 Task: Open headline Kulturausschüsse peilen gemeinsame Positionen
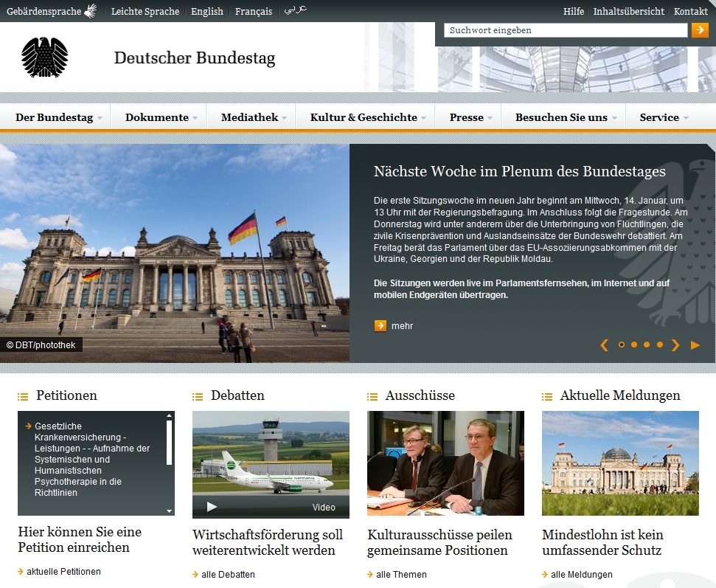439,542
